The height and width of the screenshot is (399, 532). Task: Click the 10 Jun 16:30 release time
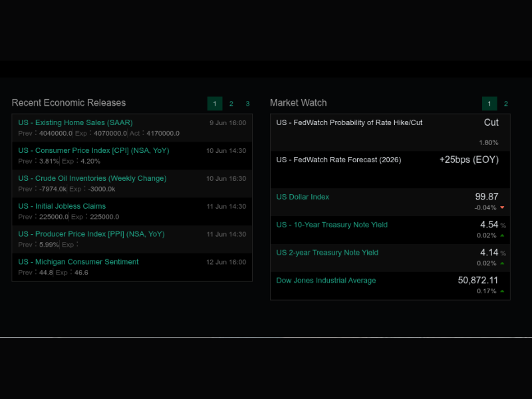tap(226, 178)
